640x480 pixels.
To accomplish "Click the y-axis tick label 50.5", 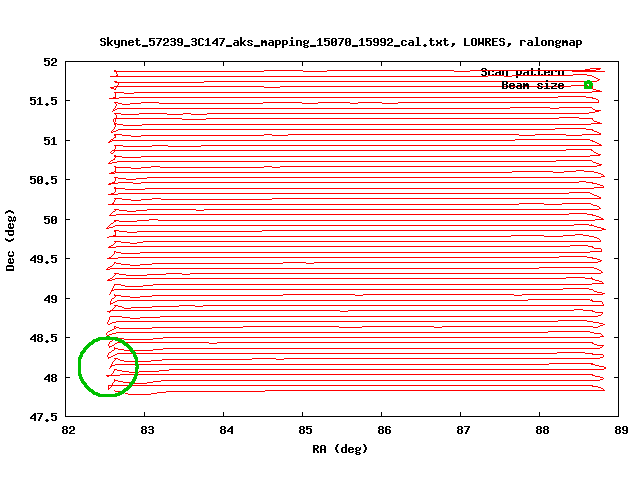I will (44, 180).
